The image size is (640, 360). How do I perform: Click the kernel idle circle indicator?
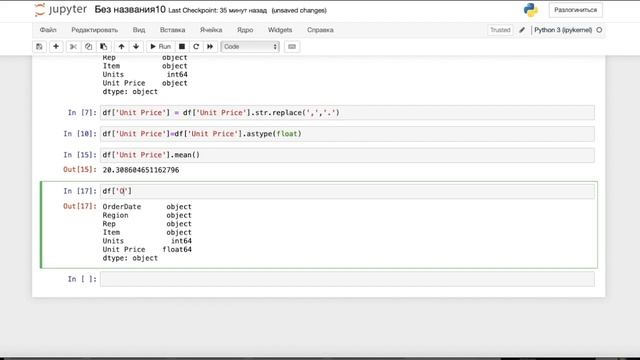tap(599, 30)
